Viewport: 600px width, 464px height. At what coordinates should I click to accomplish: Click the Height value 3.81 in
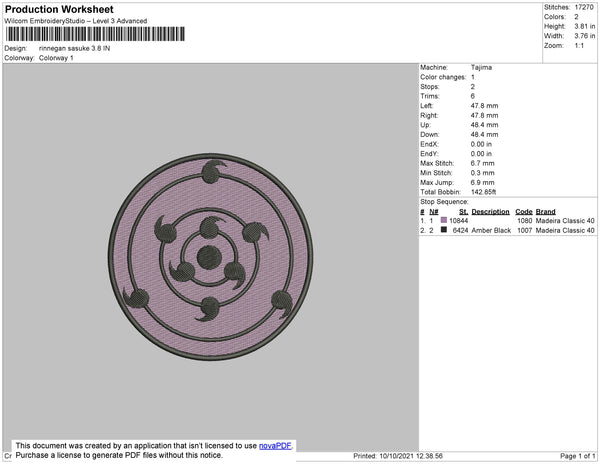point(584,26)
